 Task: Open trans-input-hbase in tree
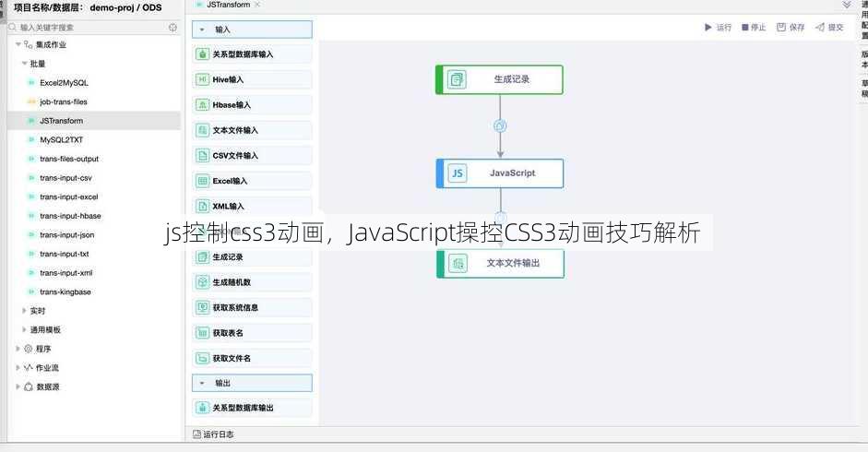70,216
